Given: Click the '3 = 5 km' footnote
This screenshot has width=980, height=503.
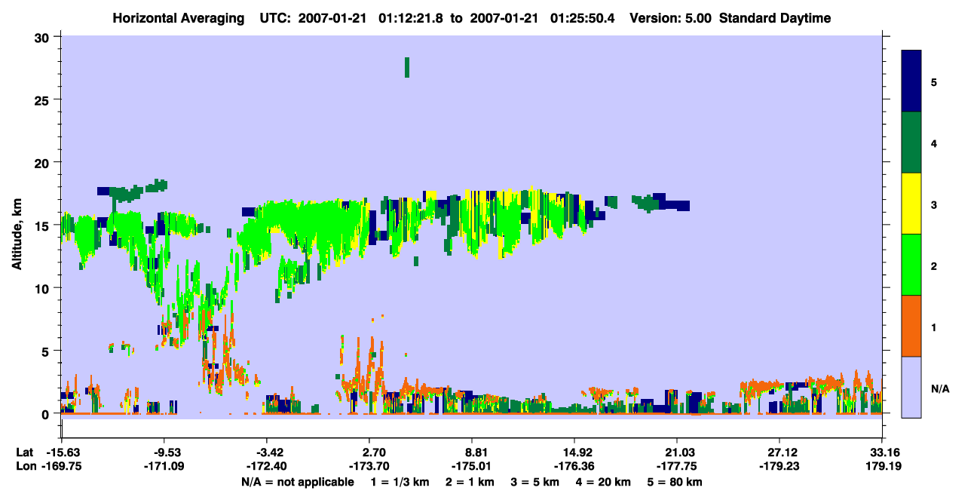Looking at the screenshot, I should point(536,482).
